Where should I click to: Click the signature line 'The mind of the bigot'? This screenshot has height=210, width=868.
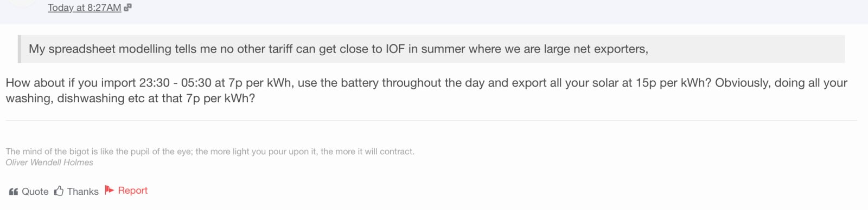pos(210,152)
